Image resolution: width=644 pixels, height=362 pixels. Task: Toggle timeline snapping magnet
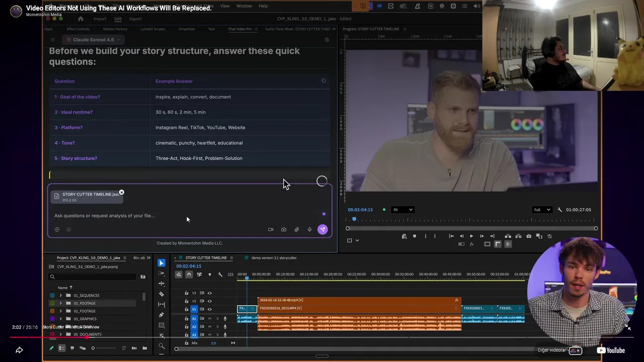click(189, 275)
